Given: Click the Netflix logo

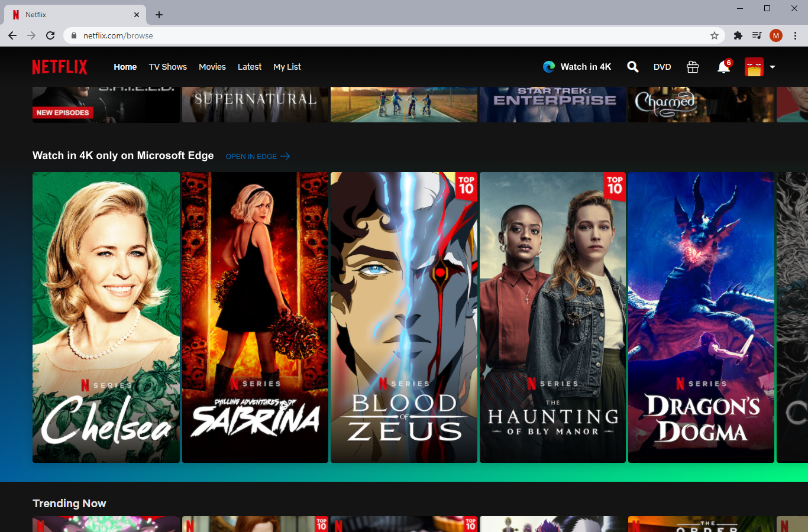Looking at the screenshot, I should [x=60, y=67].
